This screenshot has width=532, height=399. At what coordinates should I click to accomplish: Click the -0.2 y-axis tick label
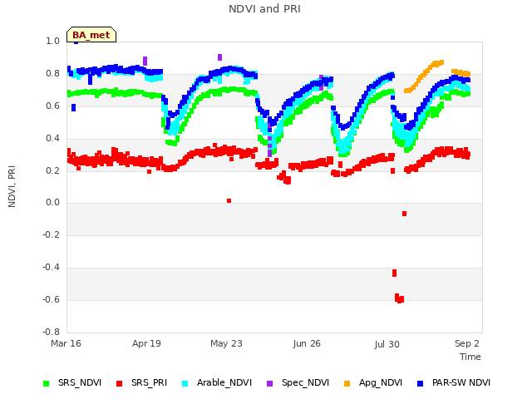(51, 234)
